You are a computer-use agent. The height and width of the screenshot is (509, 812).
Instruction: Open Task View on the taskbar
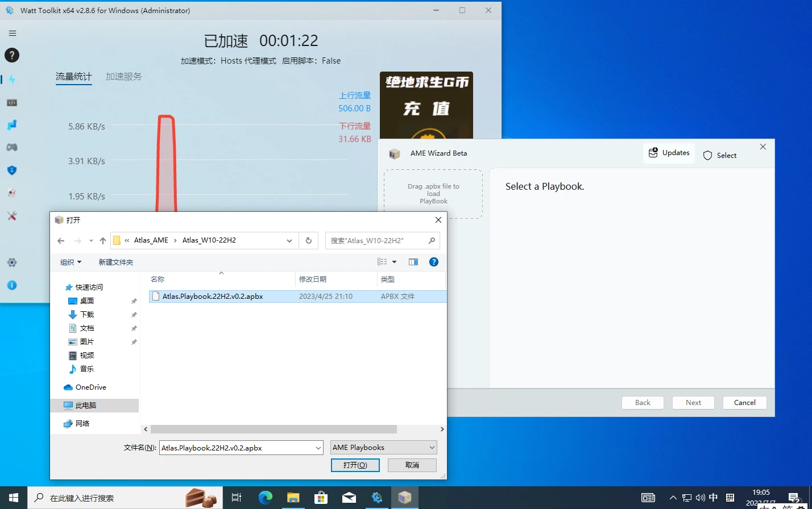click(x=237, y=498)
